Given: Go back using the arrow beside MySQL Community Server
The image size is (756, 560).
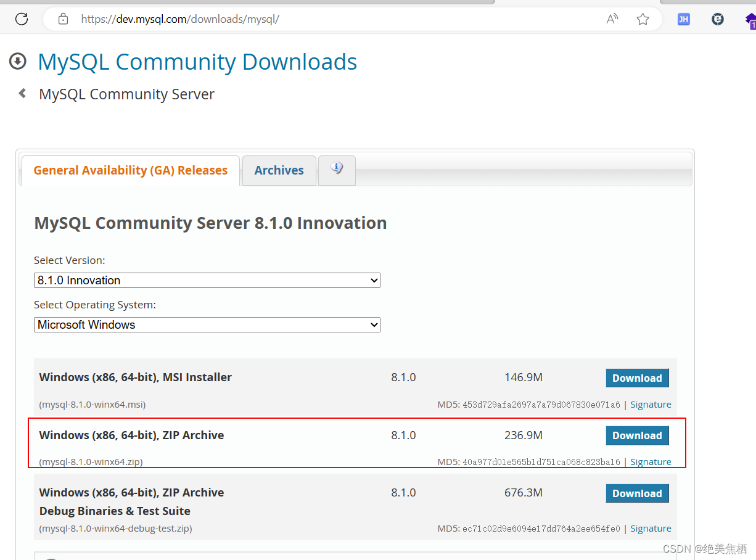Looking at the screenshot, I should (23, 93).
